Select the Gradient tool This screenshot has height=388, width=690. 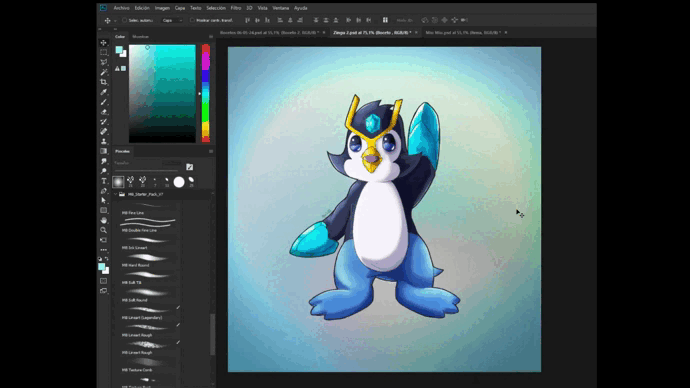pos(103,151)
